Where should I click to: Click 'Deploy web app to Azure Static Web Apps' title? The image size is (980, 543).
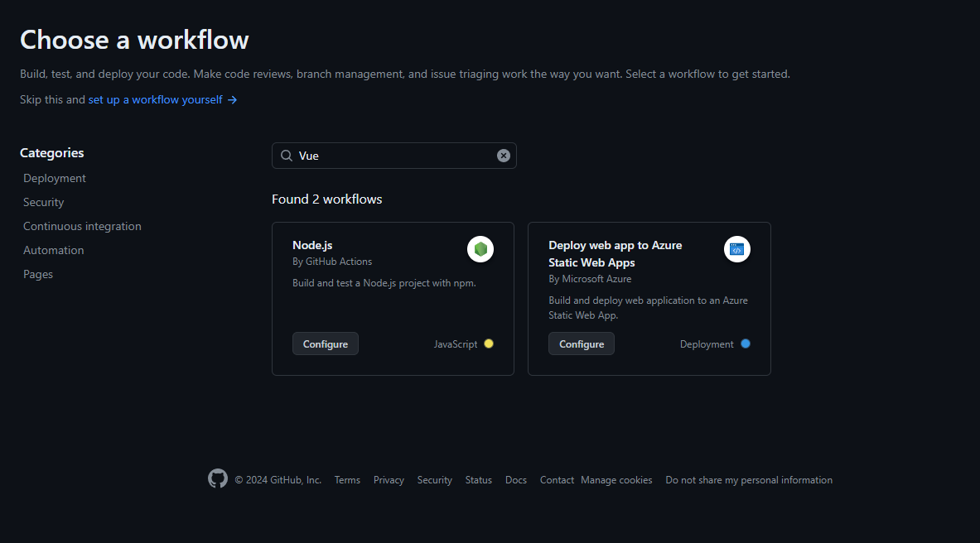pos(615,253)
